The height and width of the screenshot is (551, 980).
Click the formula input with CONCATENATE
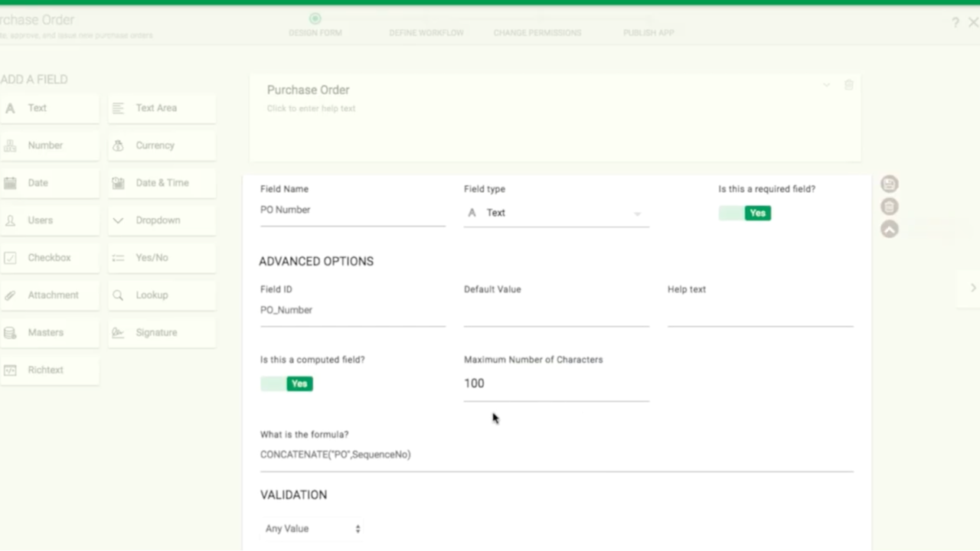[x=556, y=455]
